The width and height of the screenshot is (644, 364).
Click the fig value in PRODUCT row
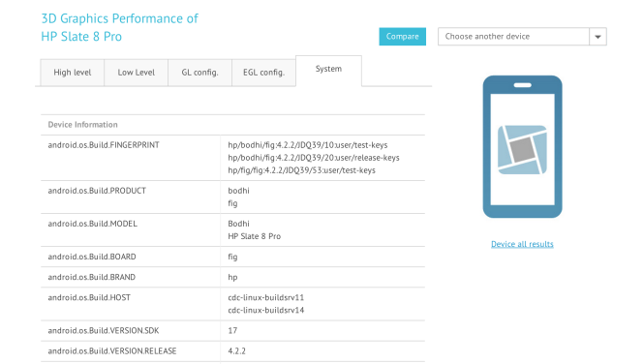(x=232, y=203)
